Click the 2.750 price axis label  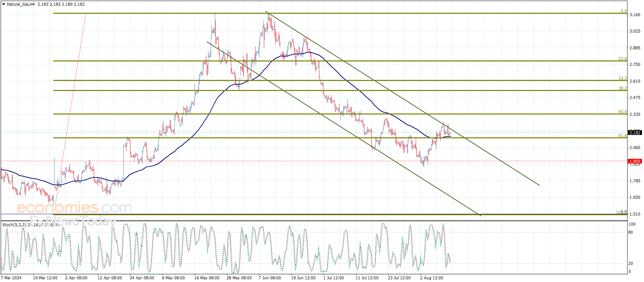pos(635,64)
